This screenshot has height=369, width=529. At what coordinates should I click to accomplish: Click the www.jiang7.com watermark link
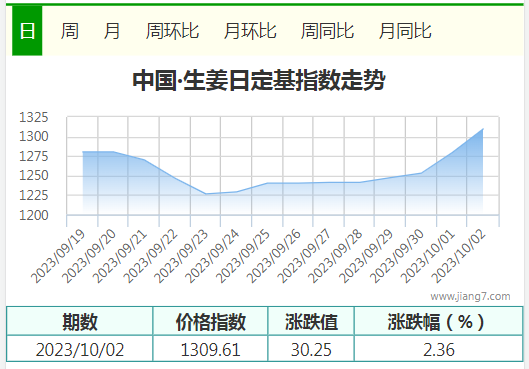point(470,296)
